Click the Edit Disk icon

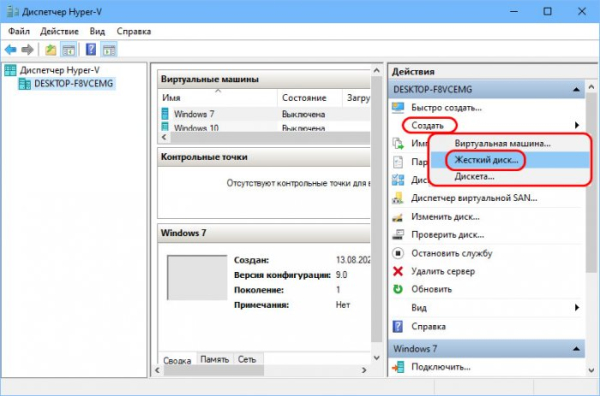coord(398,217)
